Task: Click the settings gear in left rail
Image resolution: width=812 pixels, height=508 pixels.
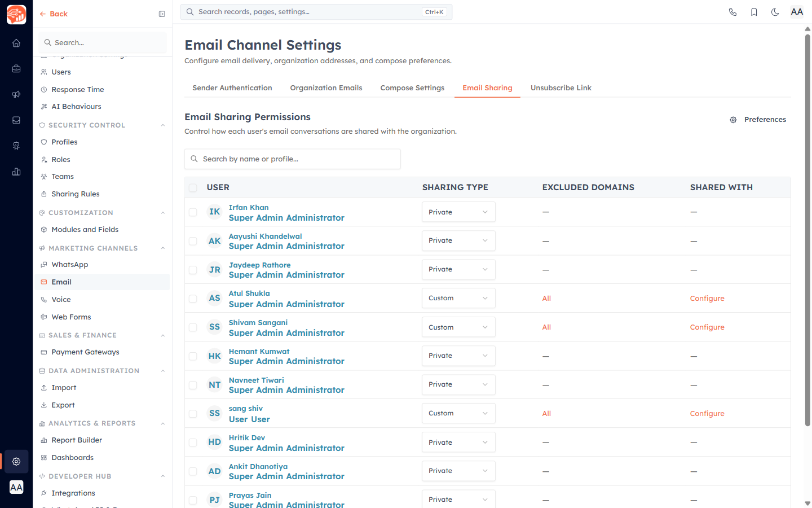Action: [x=16, y=462]
